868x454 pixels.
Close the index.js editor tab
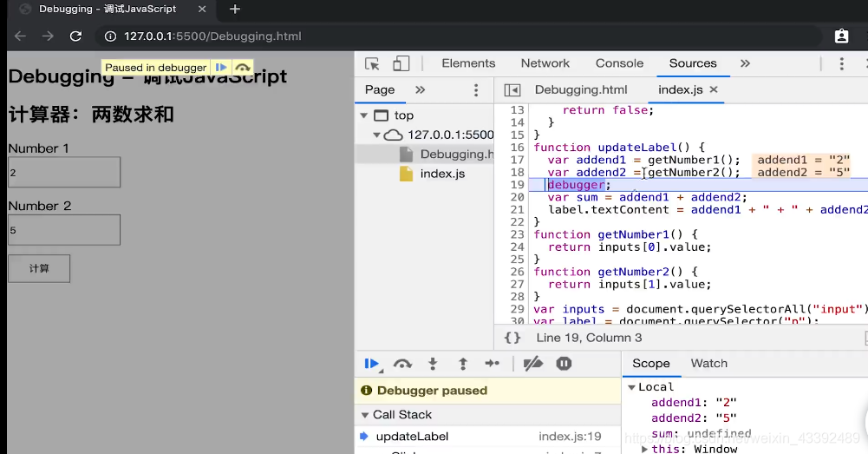pos(714,89)
